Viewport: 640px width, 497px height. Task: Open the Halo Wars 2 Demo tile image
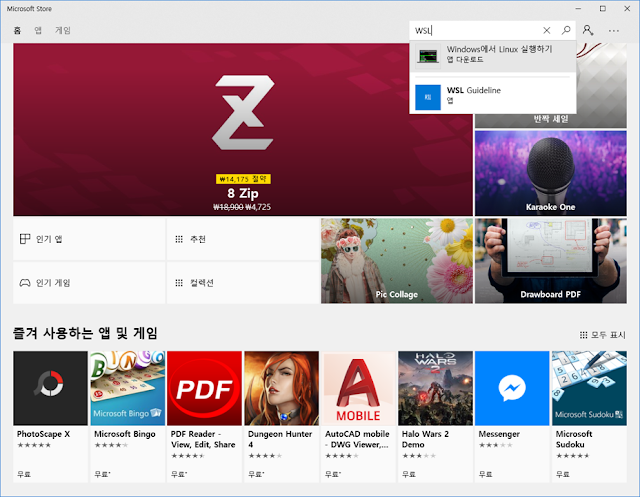[436, 388]
